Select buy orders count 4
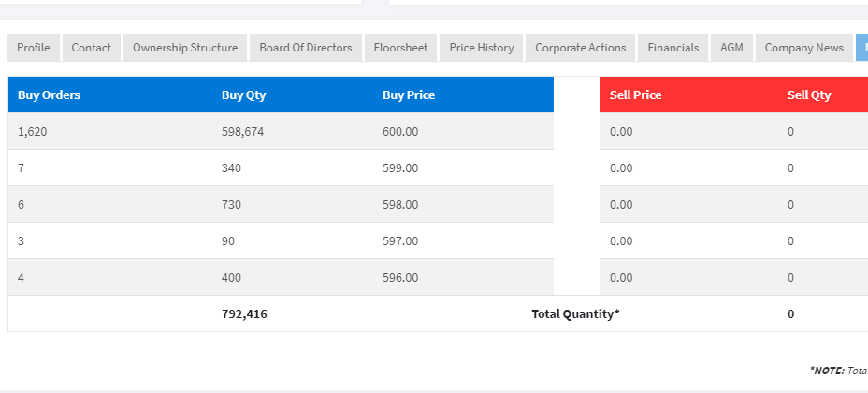 tap(21, 277)
